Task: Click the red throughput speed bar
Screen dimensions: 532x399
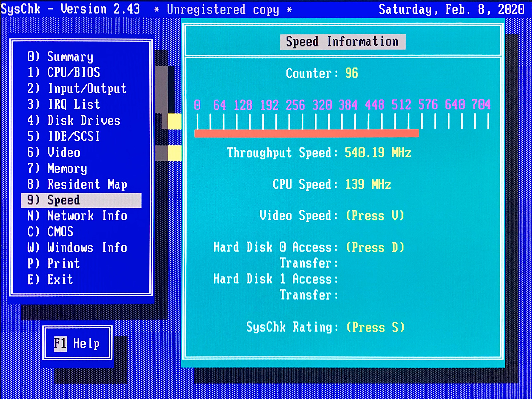Action: 307,133
